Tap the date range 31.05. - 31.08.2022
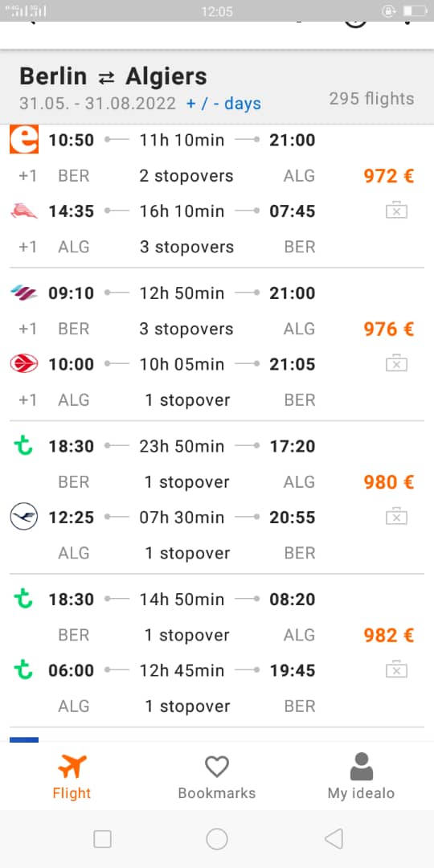Viewport: 434px width, 868px height. pos(97,104)
